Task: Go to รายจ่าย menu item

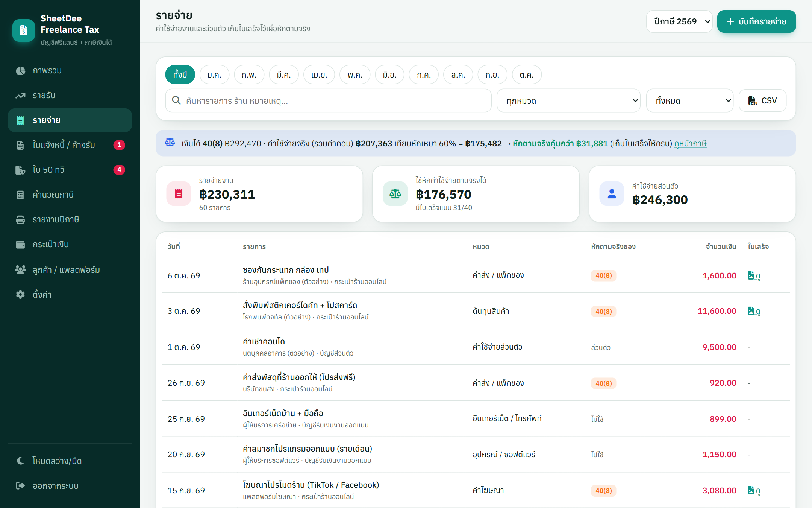Action: pyautogui.click(x=70, y=120)
